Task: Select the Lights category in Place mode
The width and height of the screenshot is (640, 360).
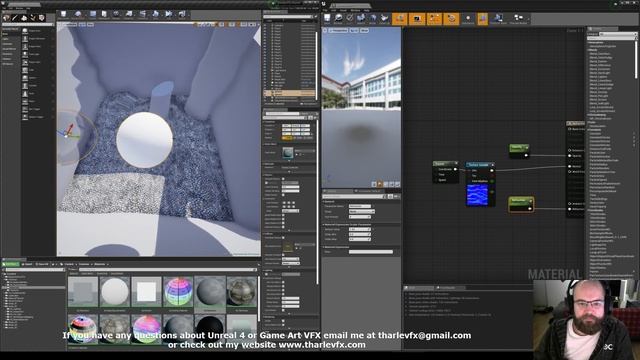Action: pyautogui.click(x=6, y=39)
